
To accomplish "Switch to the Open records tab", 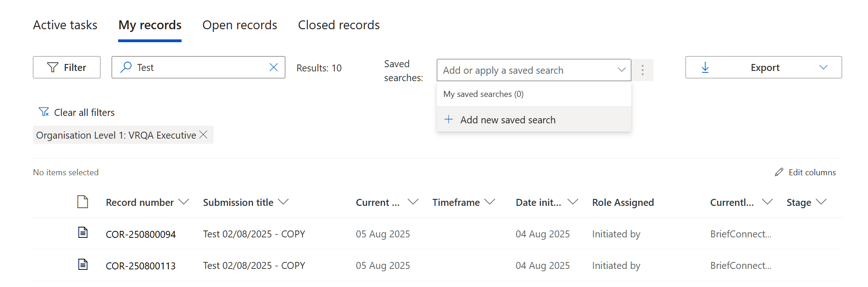I will tap(239, 25).
